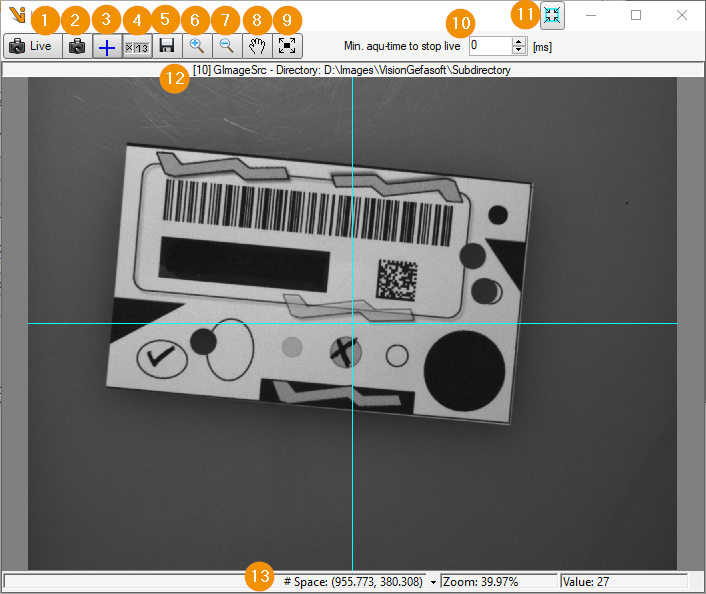Toggle the pixel value display (x13) button

coord(137,47)
